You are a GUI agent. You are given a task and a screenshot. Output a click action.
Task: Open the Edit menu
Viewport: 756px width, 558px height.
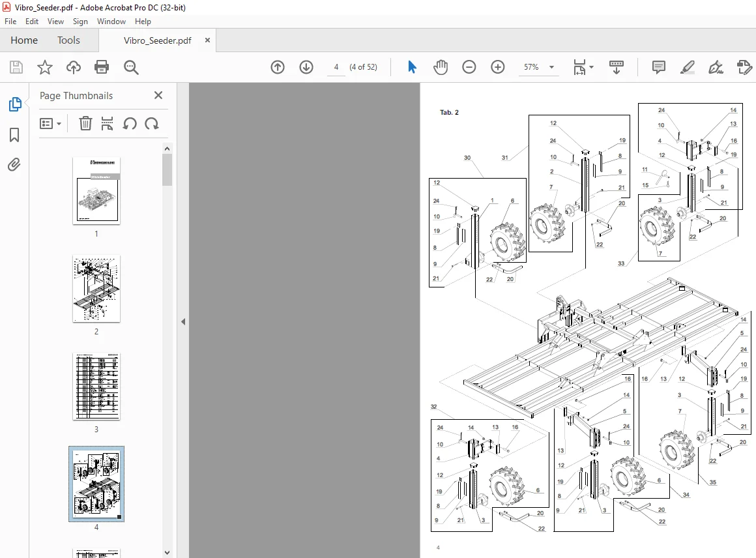[32, 22]
